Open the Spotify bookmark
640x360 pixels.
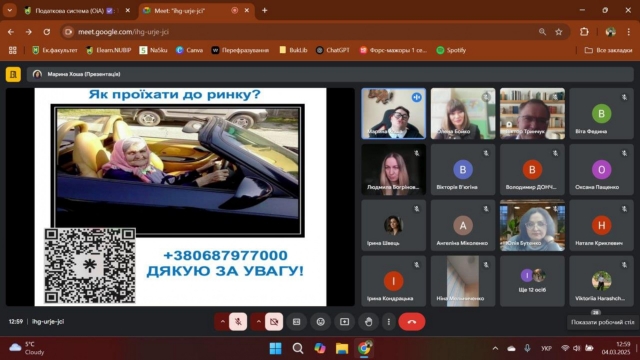point(451,50)
